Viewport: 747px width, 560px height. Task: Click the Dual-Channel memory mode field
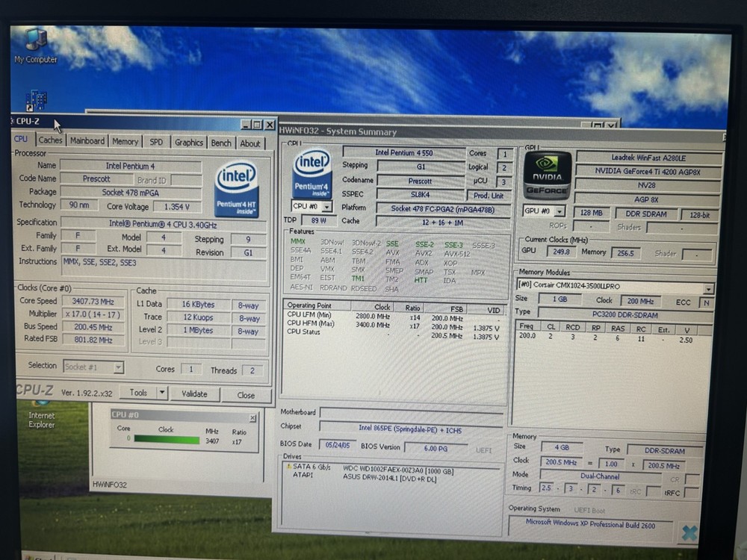point(600,476)
